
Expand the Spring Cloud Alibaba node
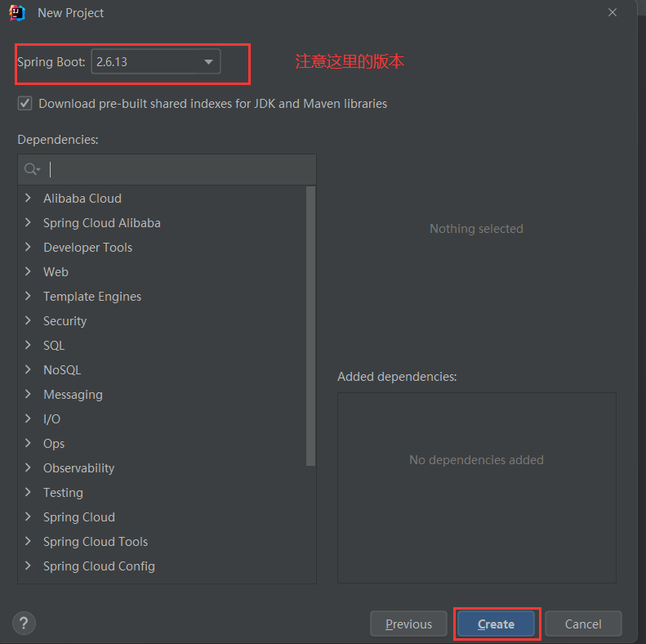pos(28,222)
